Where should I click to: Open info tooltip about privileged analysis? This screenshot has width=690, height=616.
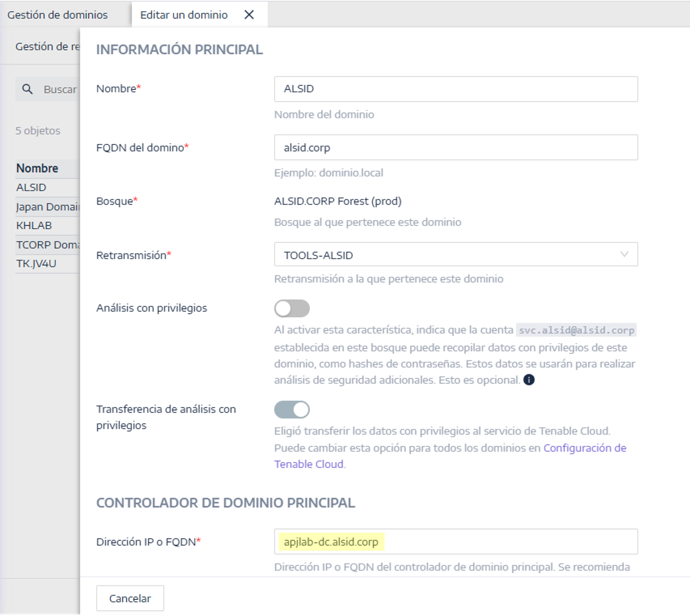pyautogui.click(x=529, y=380)
